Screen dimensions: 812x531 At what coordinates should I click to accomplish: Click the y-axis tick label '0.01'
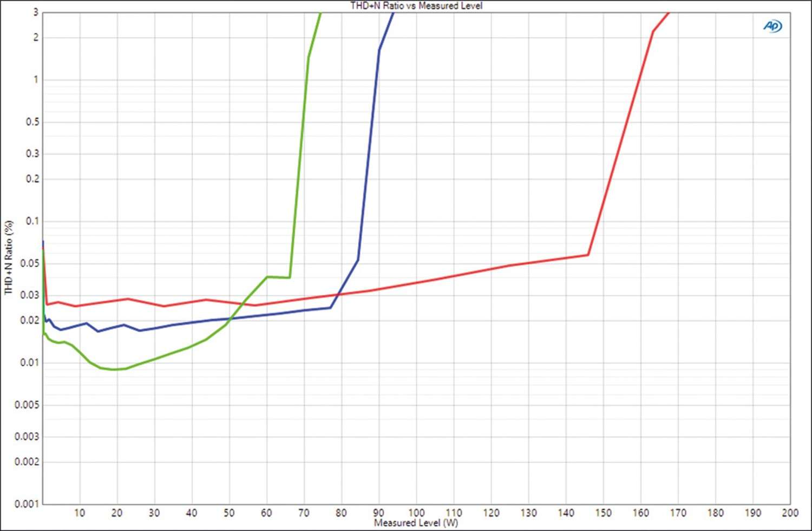(x=30, y=362)
